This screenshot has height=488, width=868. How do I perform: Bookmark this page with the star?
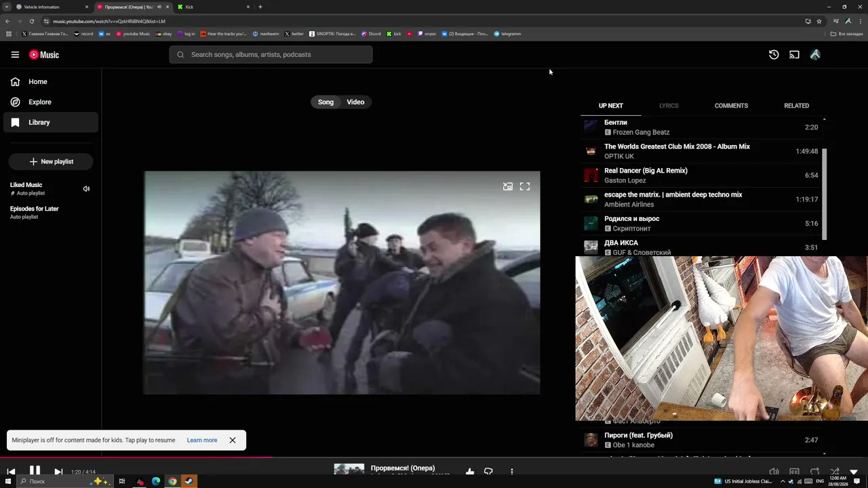[819, 21]
